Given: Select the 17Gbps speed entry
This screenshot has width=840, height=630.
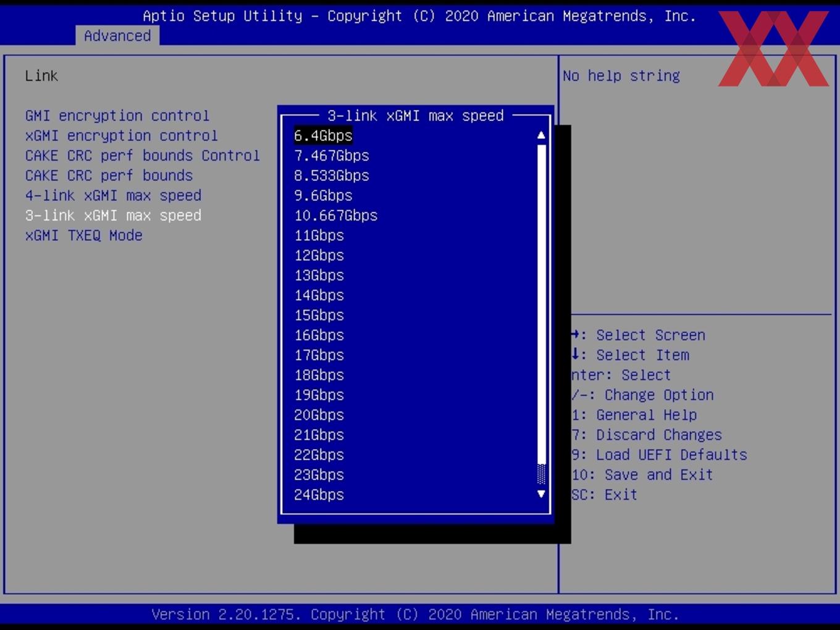Looking at the screenshot, I should click(x=319, y=355).
